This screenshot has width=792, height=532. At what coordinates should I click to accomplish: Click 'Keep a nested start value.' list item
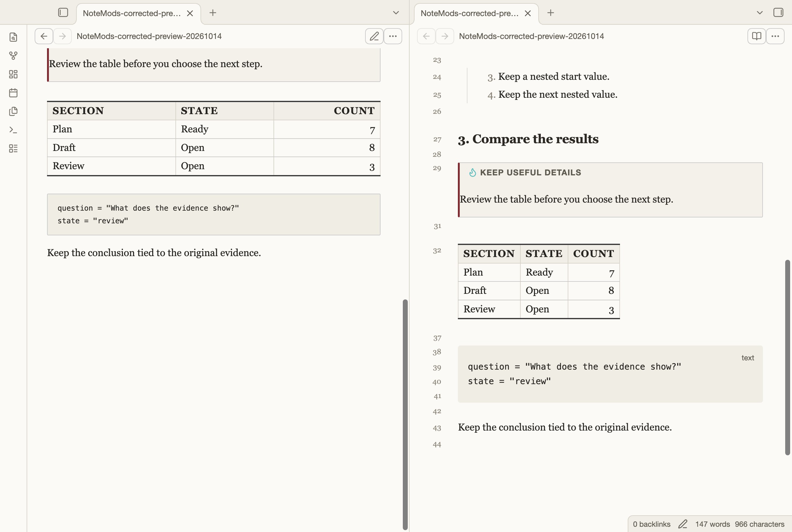pyautogui.click(x=553, y=77)
